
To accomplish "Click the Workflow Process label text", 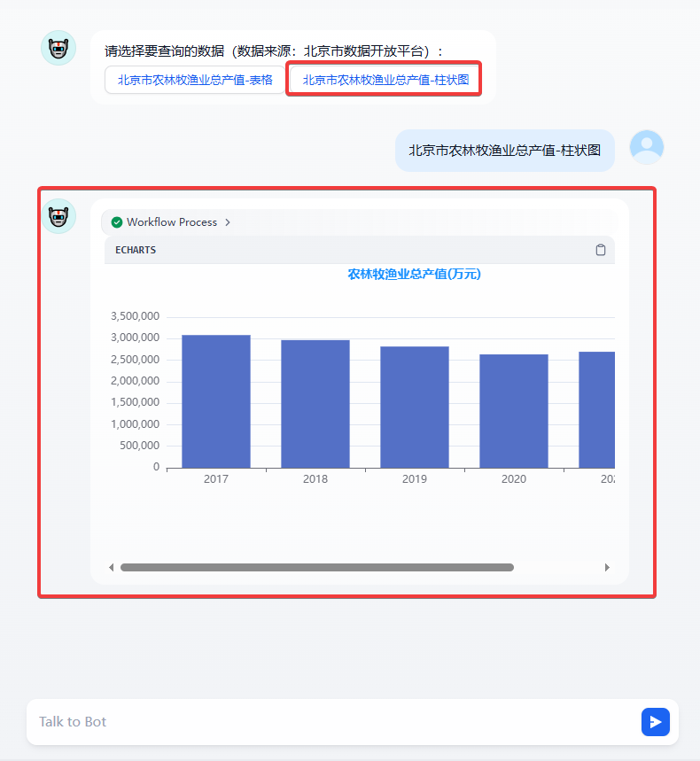I will pos(172,222).
